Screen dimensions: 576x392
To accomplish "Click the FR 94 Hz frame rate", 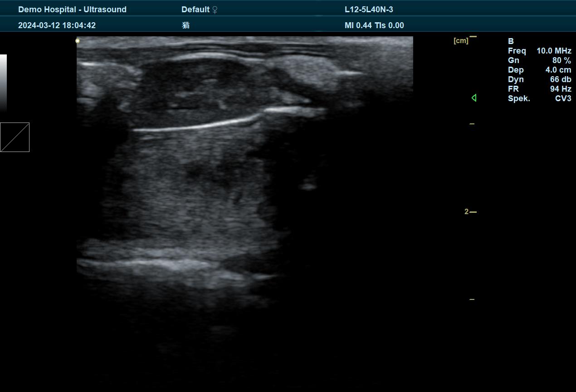I will pos(539,89).
